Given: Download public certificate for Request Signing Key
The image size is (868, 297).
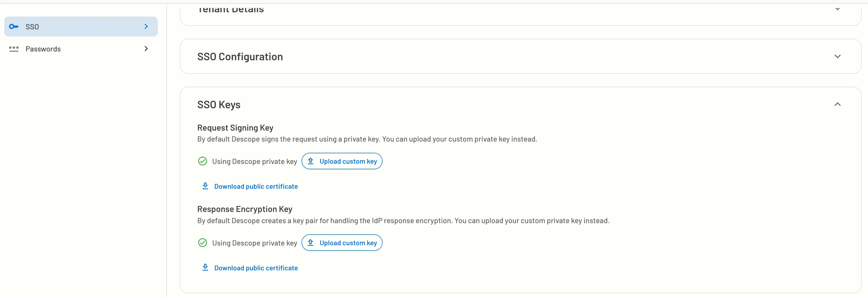Looking at the screenshot, I should point(256,186).
